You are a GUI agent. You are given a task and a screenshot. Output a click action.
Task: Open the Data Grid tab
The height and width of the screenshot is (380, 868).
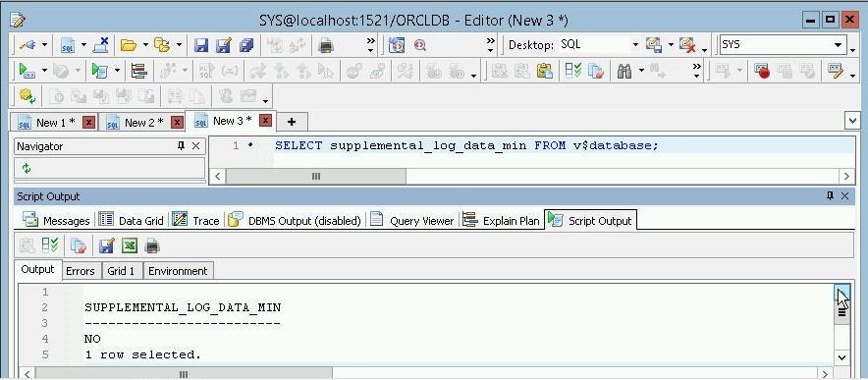pyautogui.click(x=131, y=220)
